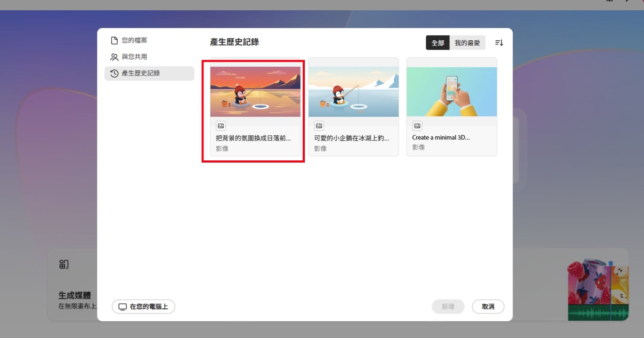Switch the filter to 我的最愛
The height and width of the screenshot is (338, 644).
[x=467, y=43]
